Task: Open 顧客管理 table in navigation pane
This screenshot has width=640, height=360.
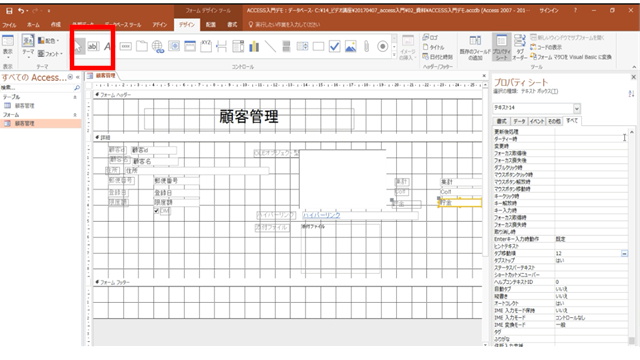Action: coord(24,106)
